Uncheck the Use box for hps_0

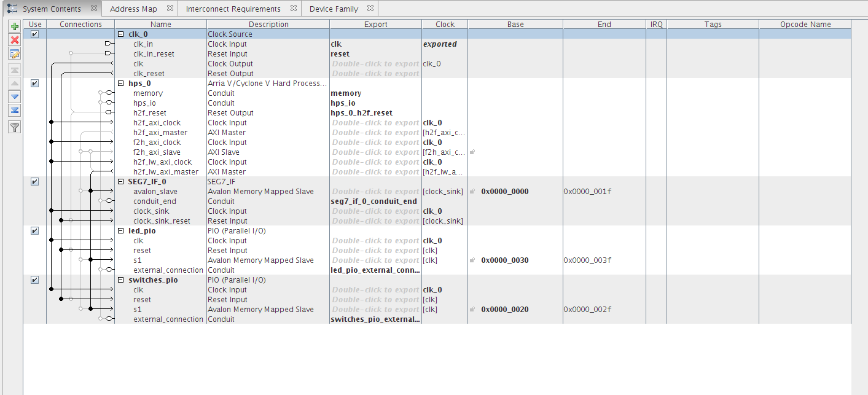(35, 84)
